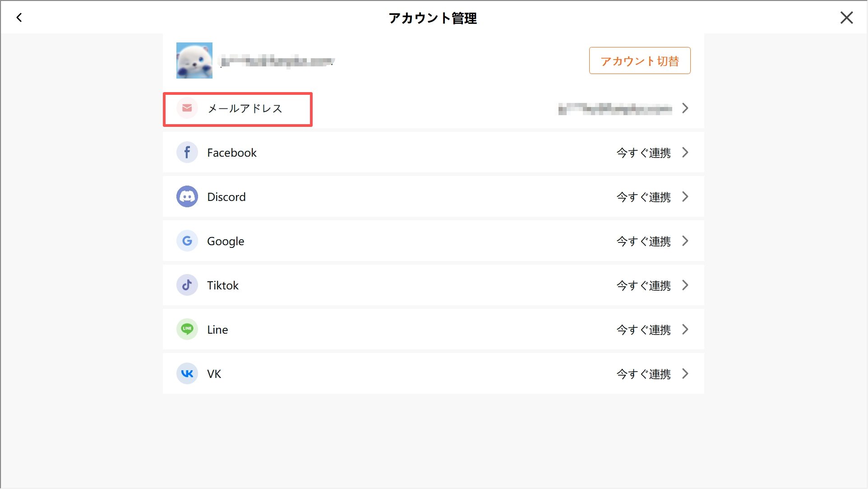This screenshot has width=868, height=489.
Task: Click 今すぐ連携 for Tiktok
Action: 643,285
